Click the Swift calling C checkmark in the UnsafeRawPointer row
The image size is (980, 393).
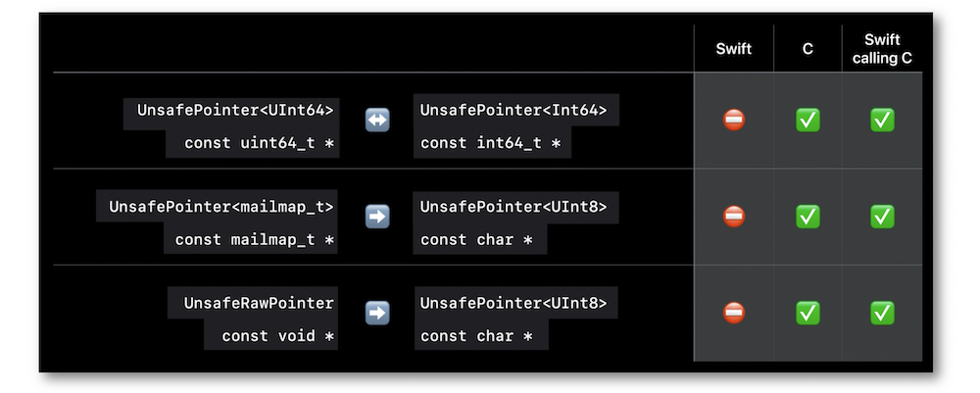pos(882,313)
